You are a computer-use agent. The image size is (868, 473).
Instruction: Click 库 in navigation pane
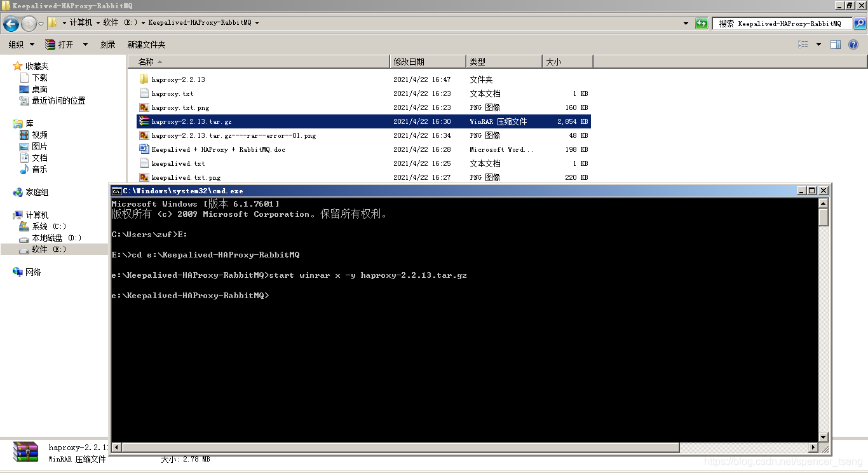tap(29, 123)
